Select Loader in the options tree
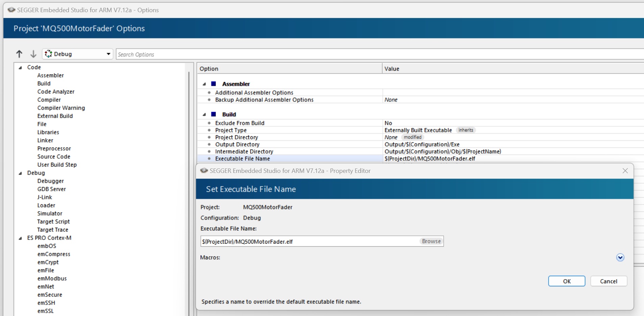 [x=46, y=205]
